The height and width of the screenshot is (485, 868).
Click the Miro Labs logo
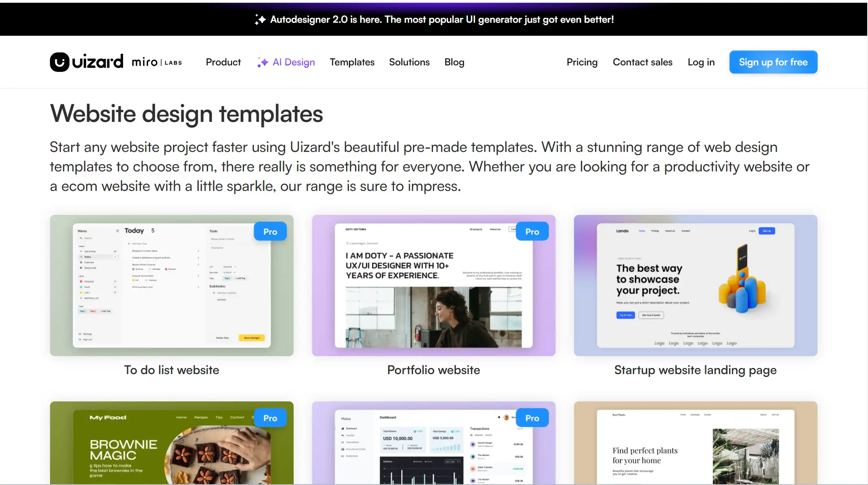point(156,62)
